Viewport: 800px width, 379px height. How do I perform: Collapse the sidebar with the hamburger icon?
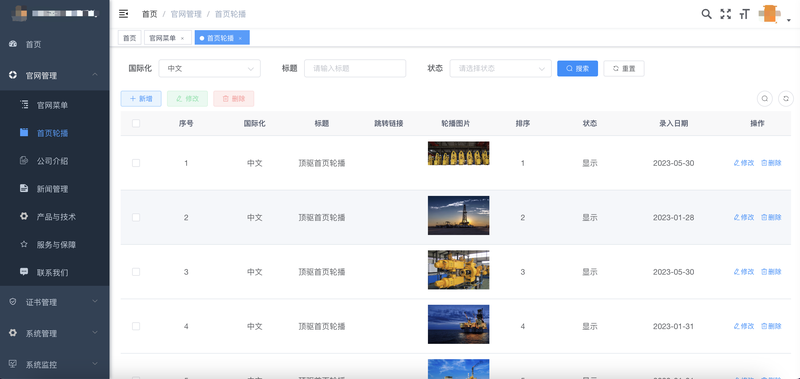pyautogui.click(x=123, y=14)
